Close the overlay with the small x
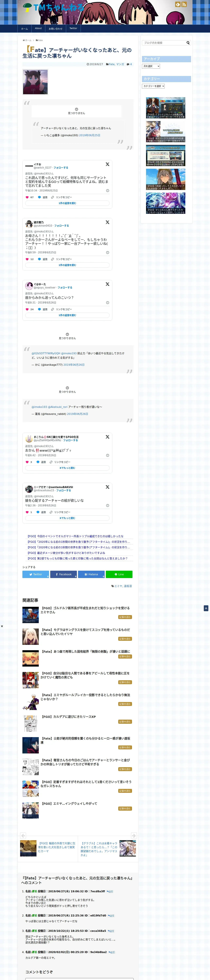The width and height of the screenshot is (210, 980). tap(2, 626)
